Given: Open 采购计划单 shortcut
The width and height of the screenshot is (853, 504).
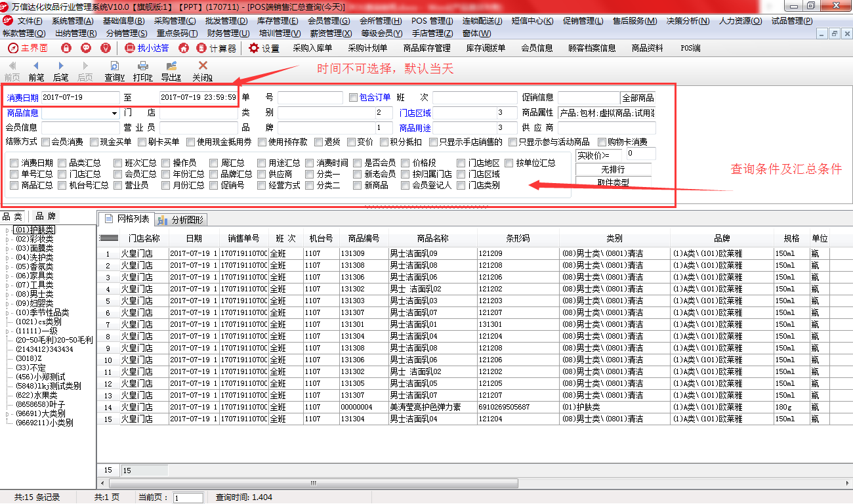Looking at the screenshot, I should (x=367, y=48).
